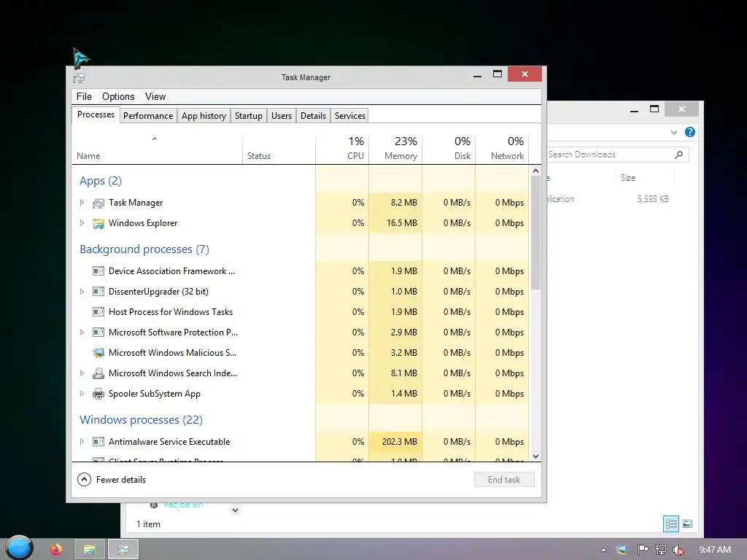Viewport: 747px width, 560px height.
Task: Select the 202.3 MB memory cell
Action: [x=395, y=442]
